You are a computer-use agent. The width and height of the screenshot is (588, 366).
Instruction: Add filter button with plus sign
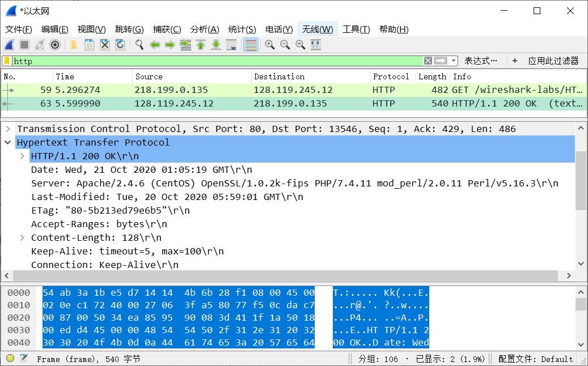click(515, 61)
